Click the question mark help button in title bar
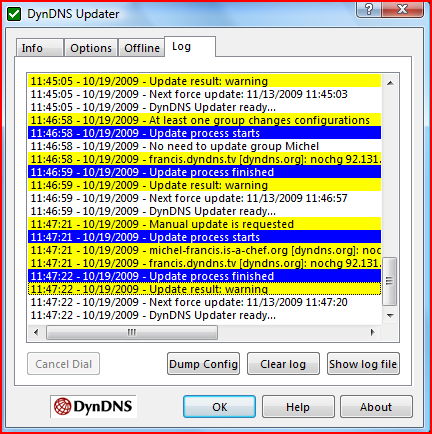The width and height of the screenshot is (432, 434). click(369, 9)
